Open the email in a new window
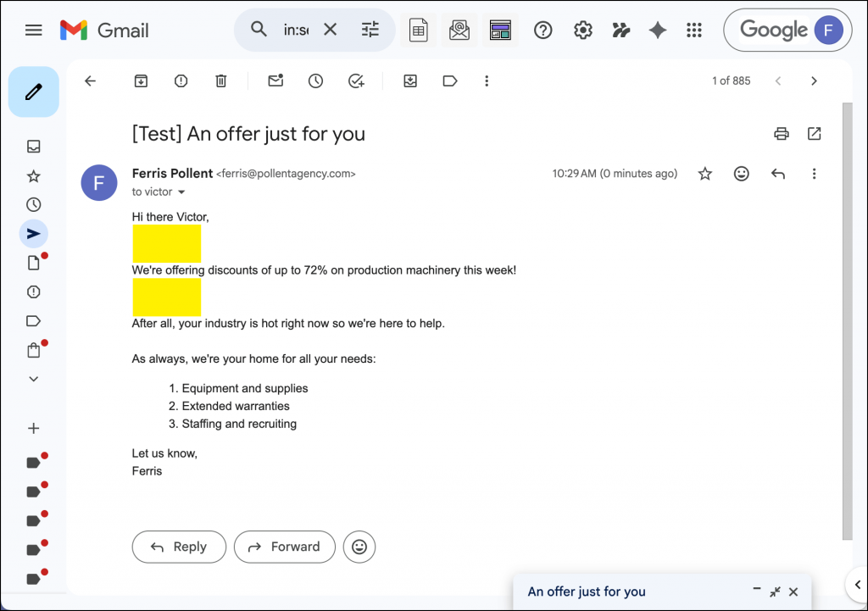This screenshot has width=868, height=611. [815, 133]
